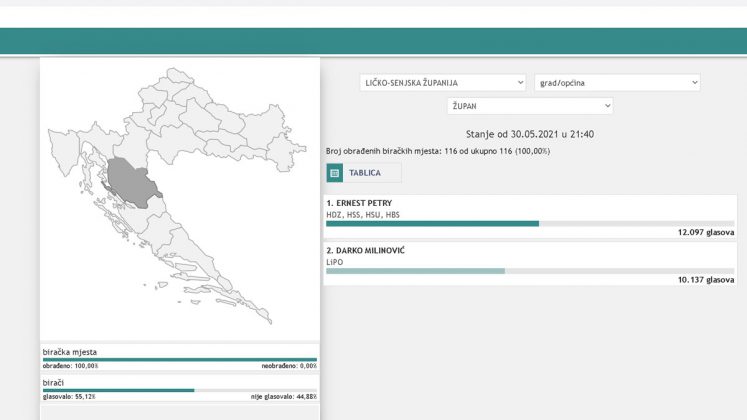Viewport: 747px width, 420px height.
Task: Click the 12.097 glasova vote count
Action: (x=706, y=232)
